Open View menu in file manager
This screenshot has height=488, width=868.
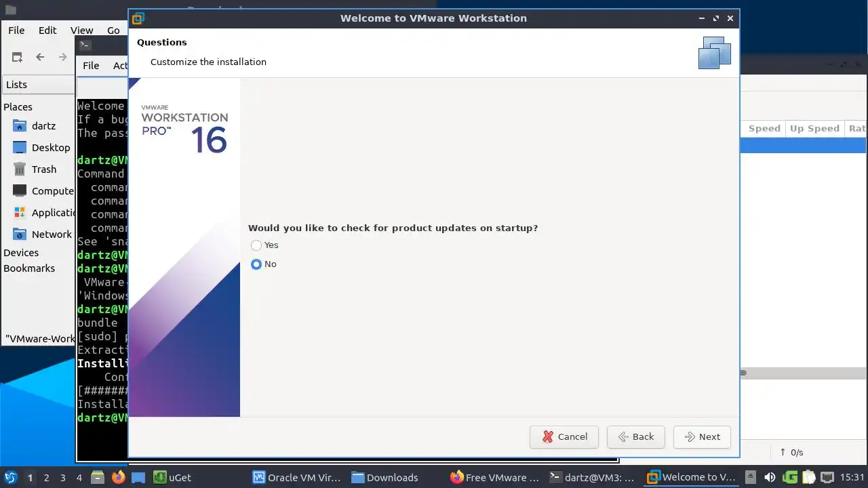(81, 30)
